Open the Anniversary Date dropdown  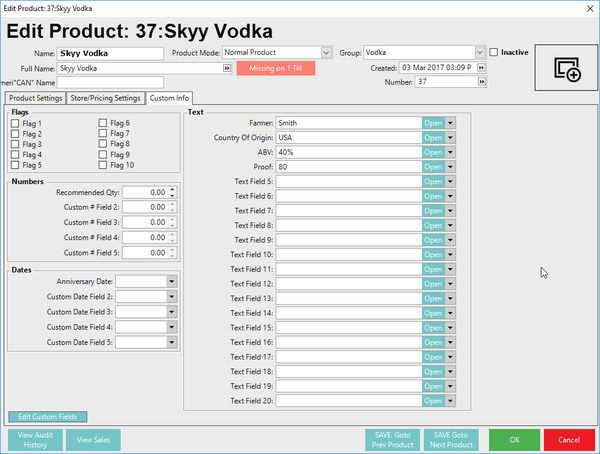pyautogui.click(x=172, y=282)
